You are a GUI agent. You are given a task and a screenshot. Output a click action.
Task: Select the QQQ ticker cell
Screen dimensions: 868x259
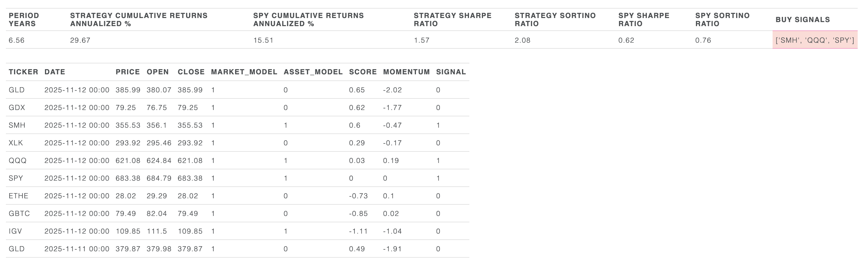pyautogui.click(x=17, y=160)
